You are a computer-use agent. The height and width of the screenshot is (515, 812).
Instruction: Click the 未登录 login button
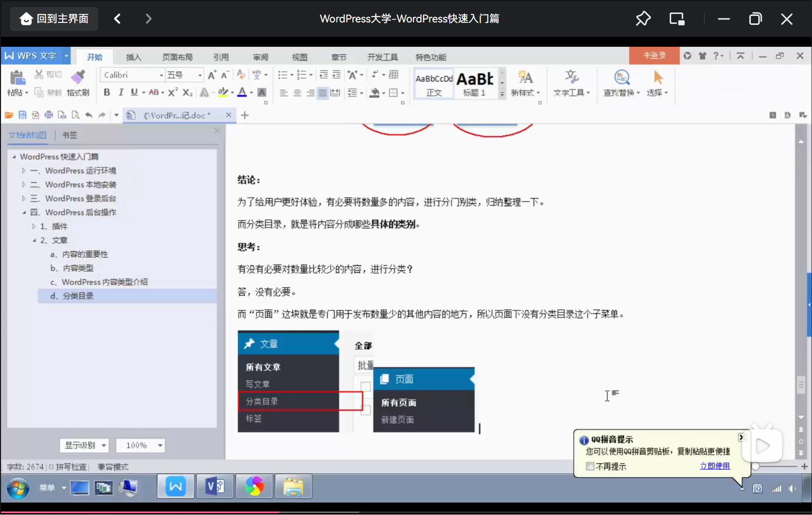click(654, 56)
